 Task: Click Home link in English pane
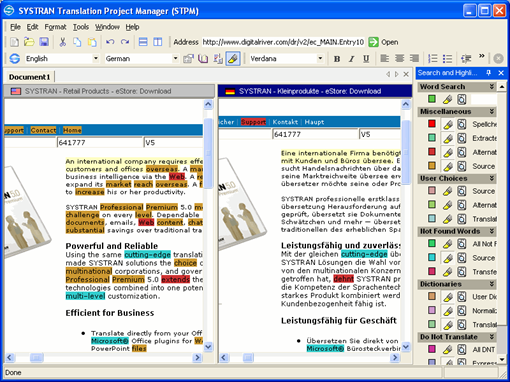point(72,130)
